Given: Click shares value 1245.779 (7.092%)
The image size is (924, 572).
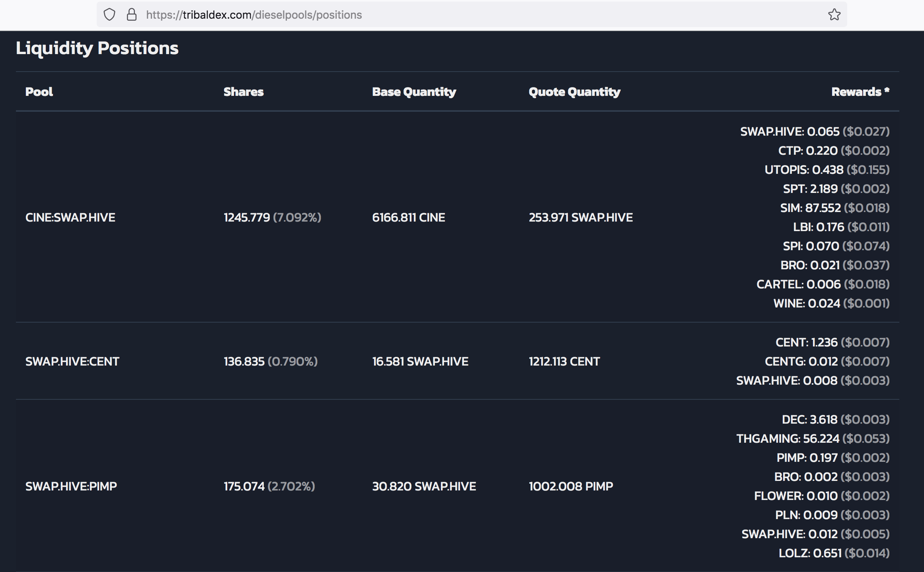Looking at the screenshot, I should (273, 218).
